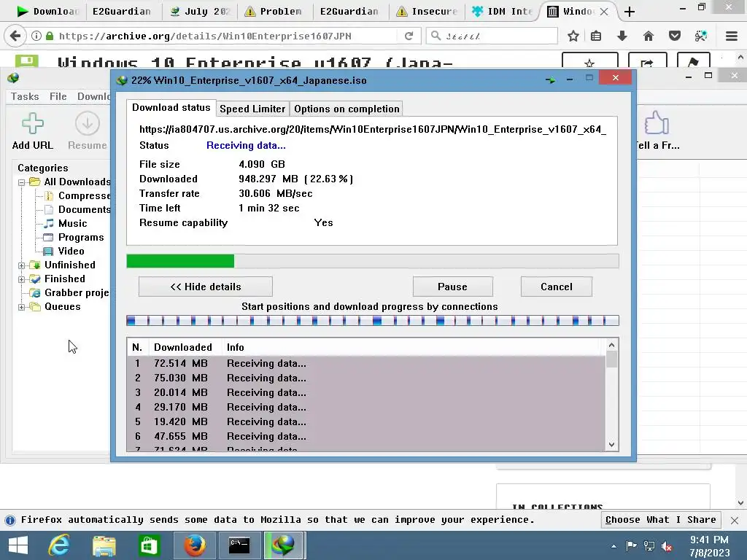Pause the download
Viewport: 747px width, 560px height.
point(452,287)
